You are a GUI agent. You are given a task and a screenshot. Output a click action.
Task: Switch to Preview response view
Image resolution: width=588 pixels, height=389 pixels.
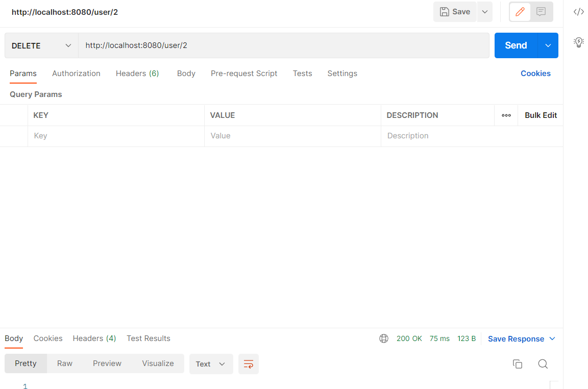point(107,363)
